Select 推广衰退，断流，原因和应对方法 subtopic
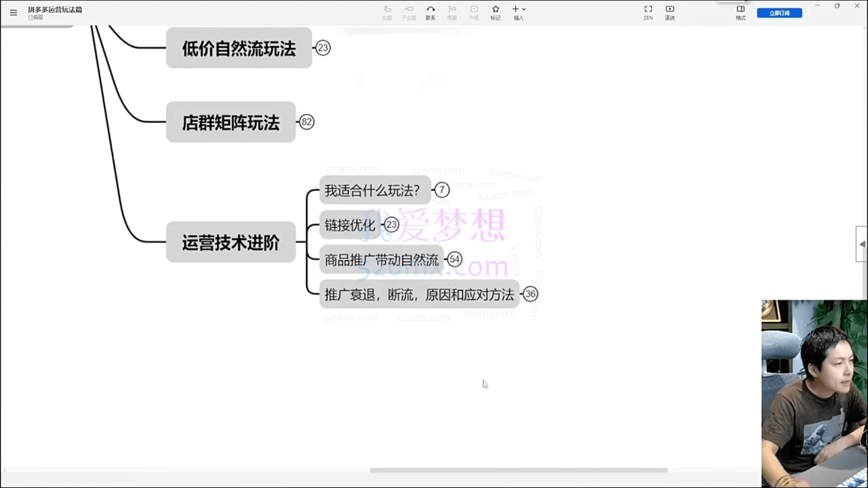This screenshot has height=488, width=868. (x=419, y=294)
